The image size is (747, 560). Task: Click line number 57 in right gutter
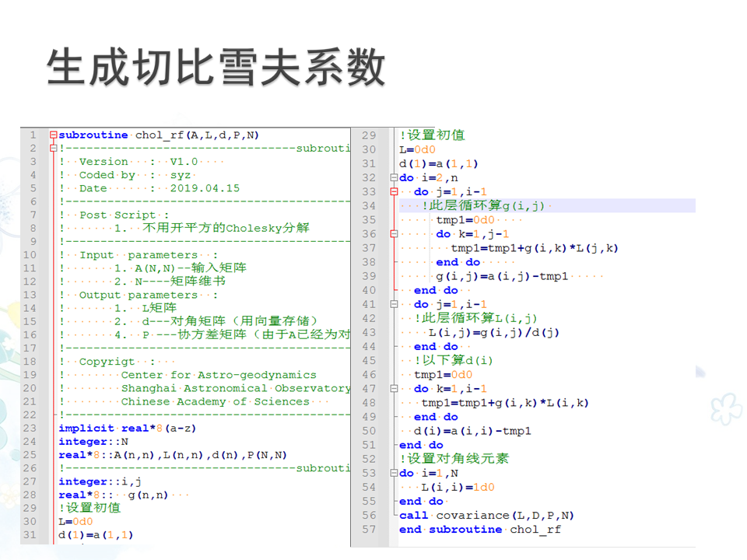(x=369, y=530)
